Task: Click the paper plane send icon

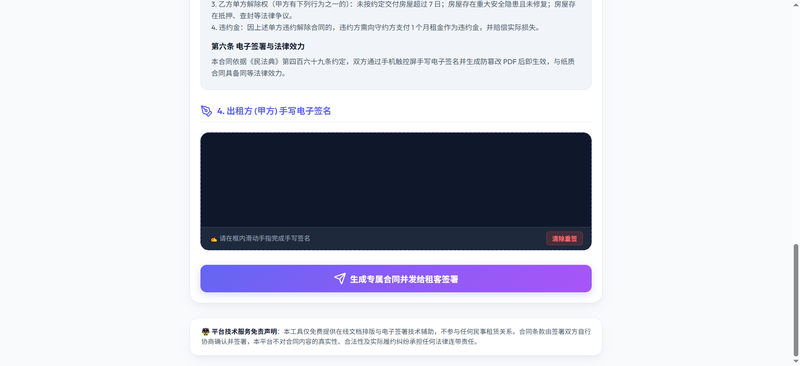Action: (340, 279)
